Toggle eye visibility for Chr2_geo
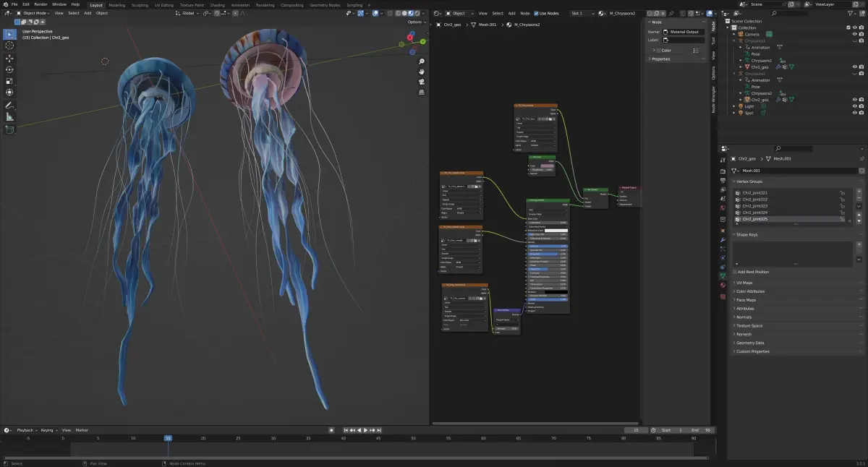The width and height of the screenshot is (868, 467). click(x=854, y=100)
